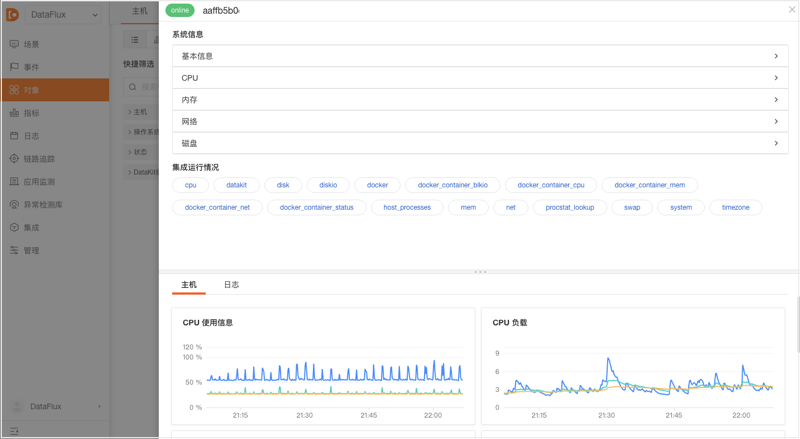Select the 主机 top tab in background
This screenshot has width=800, height=439.
[140, 11]
